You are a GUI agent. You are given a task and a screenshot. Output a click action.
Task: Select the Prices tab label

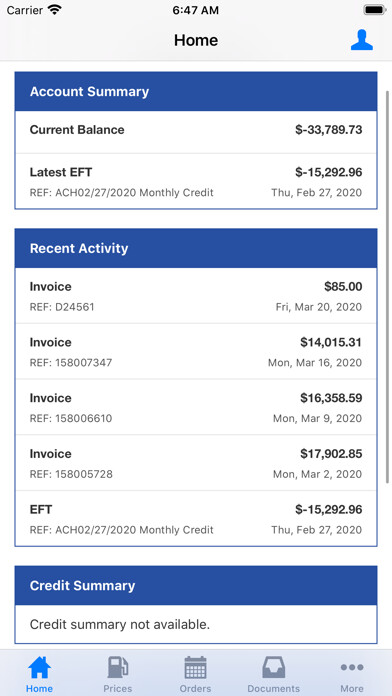click(x=118, y=688)
